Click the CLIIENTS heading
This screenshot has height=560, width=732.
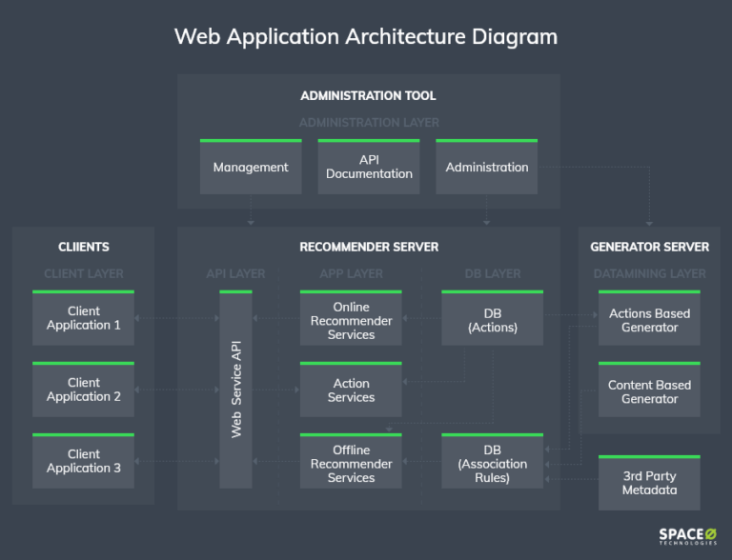point(84,247)
